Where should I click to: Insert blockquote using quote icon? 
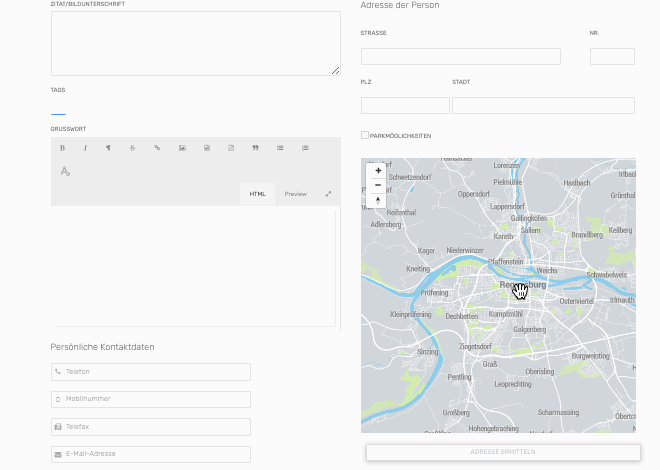click(x=255, y=148)
